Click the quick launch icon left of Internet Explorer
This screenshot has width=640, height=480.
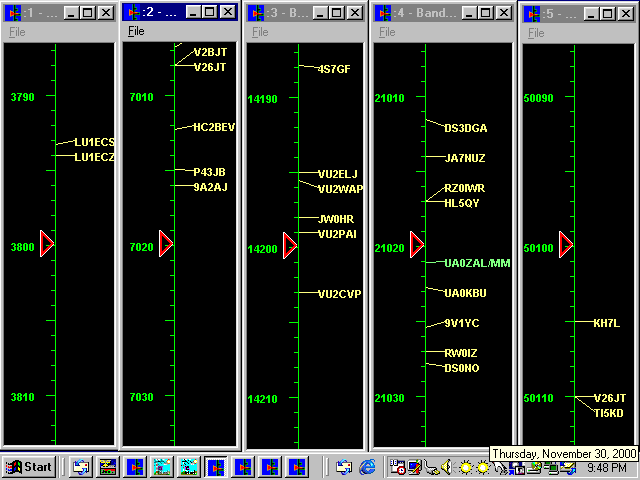344,467
